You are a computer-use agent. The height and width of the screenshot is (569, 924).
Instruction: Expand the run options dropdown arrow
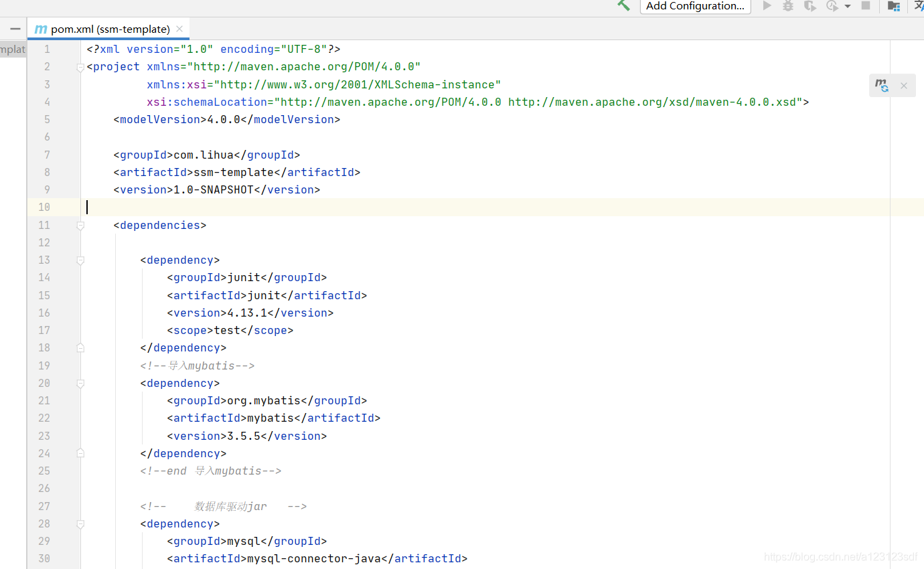pyautogui.click(x=848, y=6)
